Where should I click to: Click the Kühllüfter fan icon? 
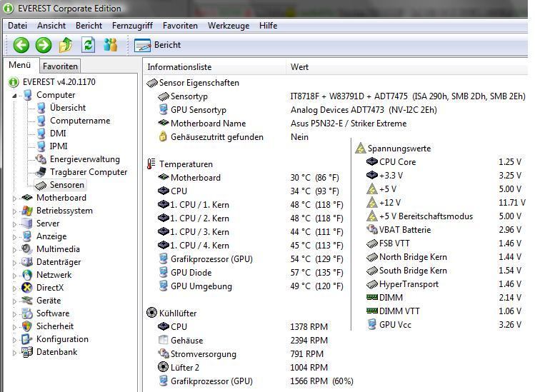coord(151,313)
